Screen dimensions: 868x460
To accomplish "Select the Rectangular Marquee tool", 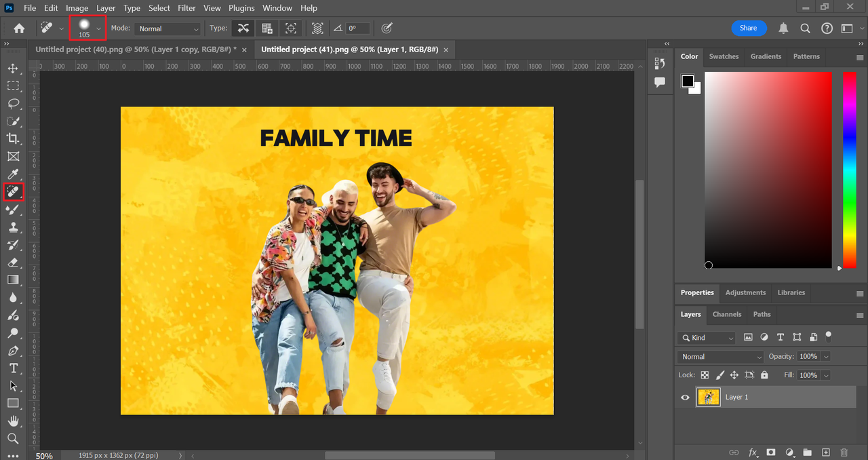I will (x=13, y=86).
